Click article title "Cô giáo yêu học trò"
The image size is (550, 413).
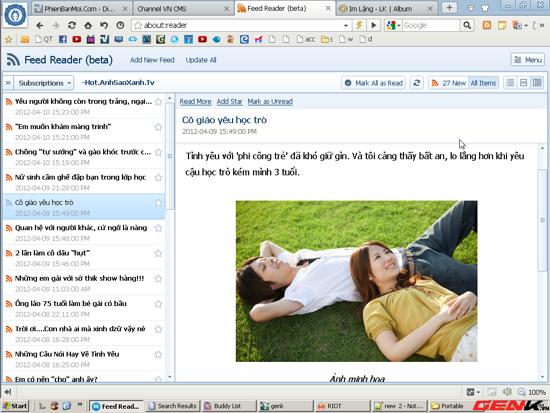[x=224, y=120]
